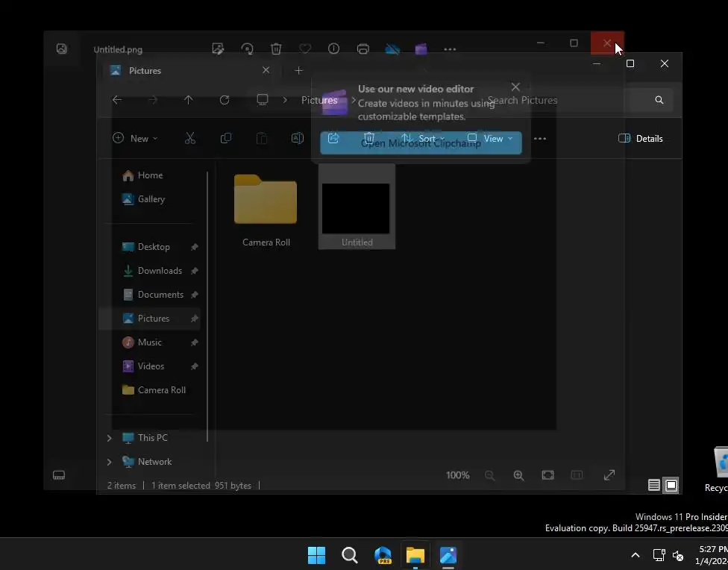Open Edge Preview from taskbar
This screenshot has height=570, width=728.
pos(383,554)
